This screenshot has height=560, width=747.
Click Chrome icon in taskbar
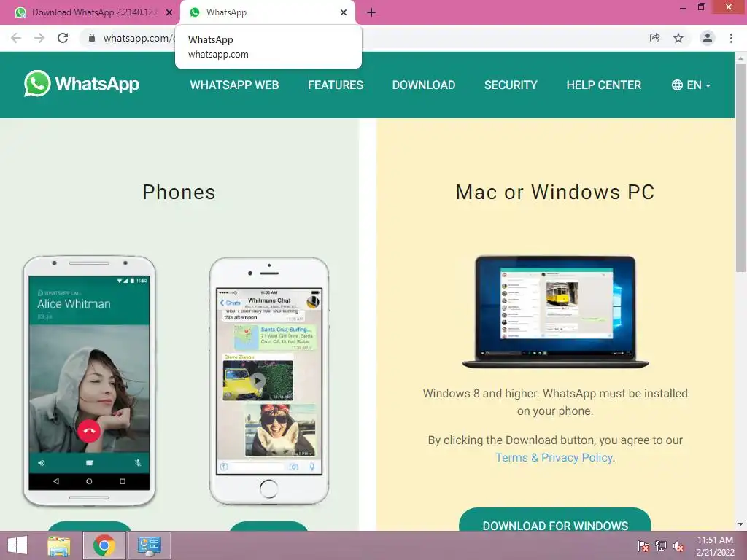point(104,545)
